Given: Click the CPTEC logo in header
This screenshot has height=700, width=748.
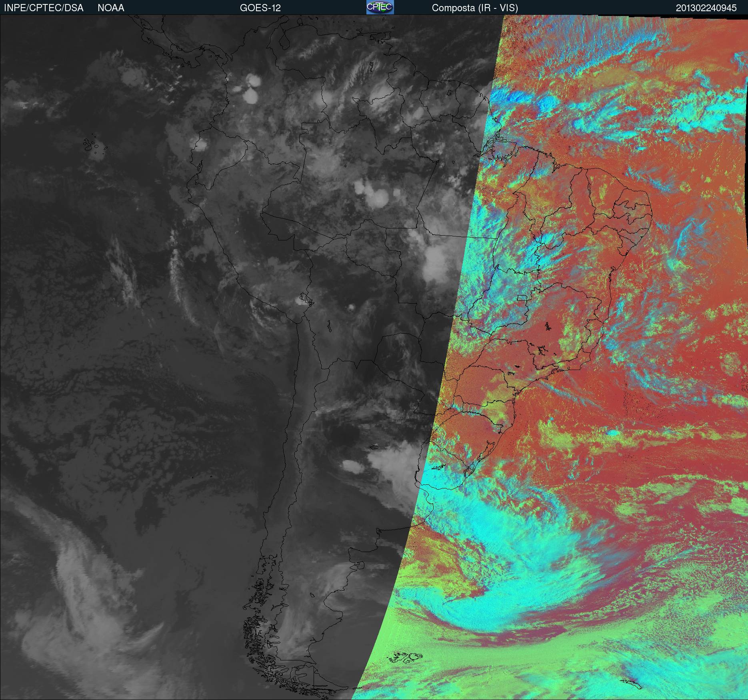Looking at the screenshot, I should click(x=380, y=7).
